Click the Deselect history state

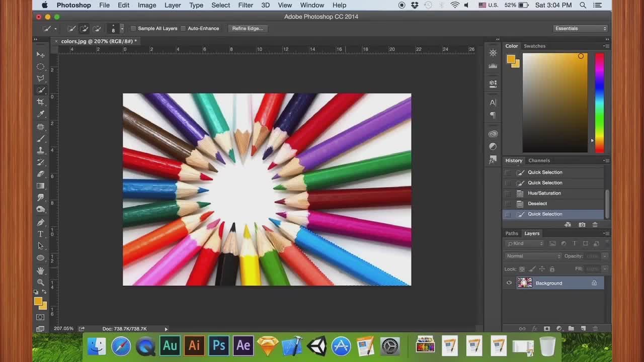click(553, 204)
